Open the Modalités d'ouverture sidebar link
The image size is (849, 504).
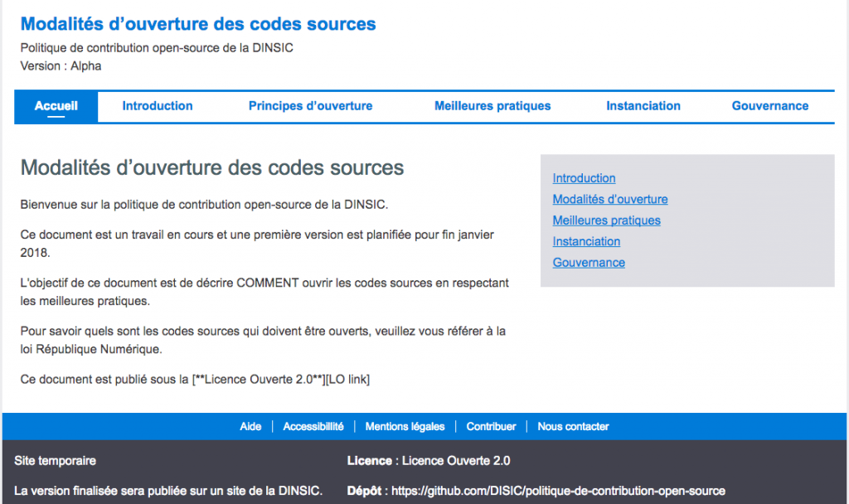[x=610, y=200]
